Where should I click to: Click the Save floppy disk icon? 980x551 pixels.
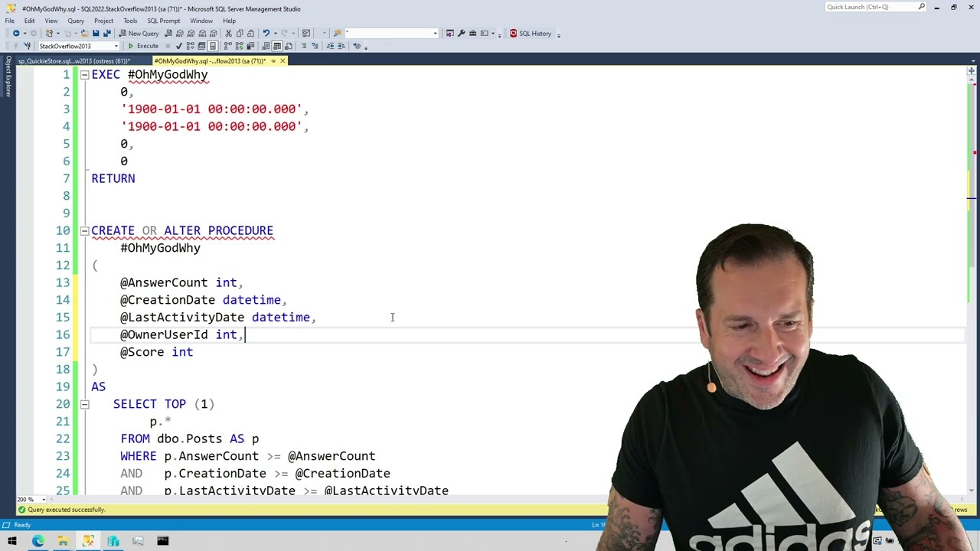96,33
